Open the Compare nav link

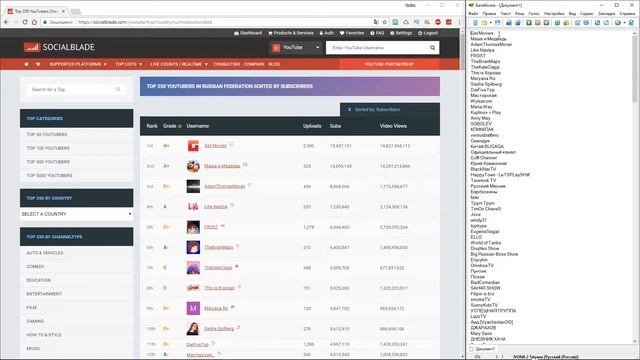click(x=254, y=64)
